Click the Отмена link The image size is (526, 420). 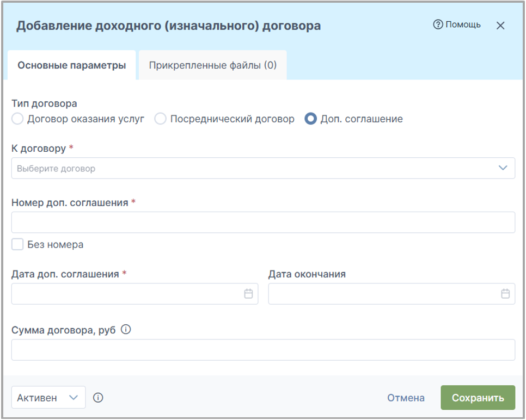[406, 398]
